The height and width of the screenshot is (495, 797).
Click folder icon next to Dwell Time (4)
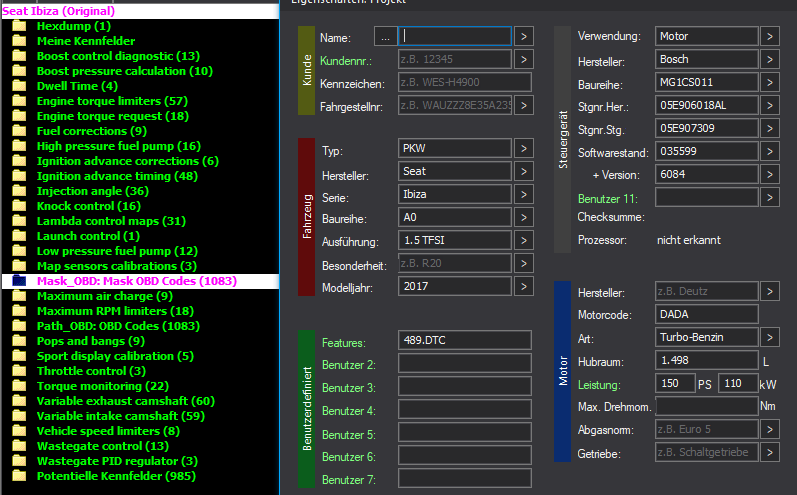(19, 86)
